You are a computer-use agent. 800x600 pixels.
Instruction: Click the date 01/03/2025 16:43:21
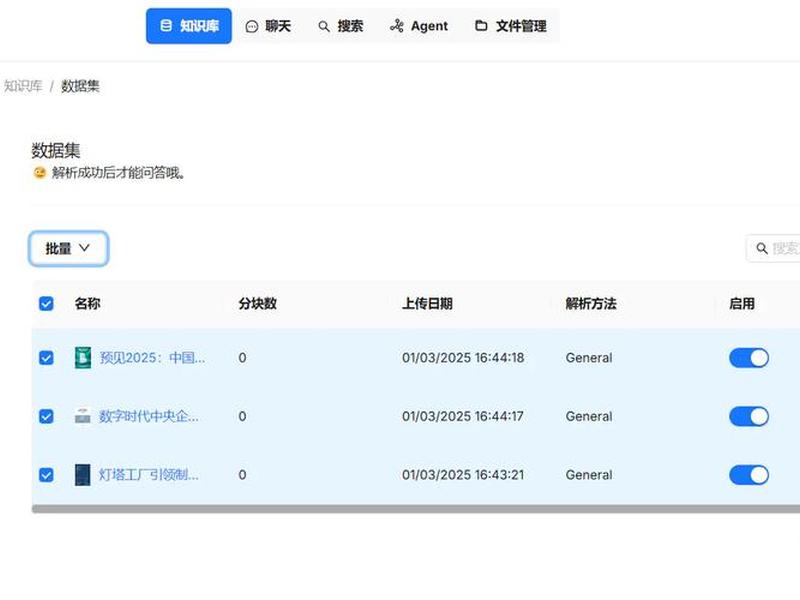pos(463,475)
